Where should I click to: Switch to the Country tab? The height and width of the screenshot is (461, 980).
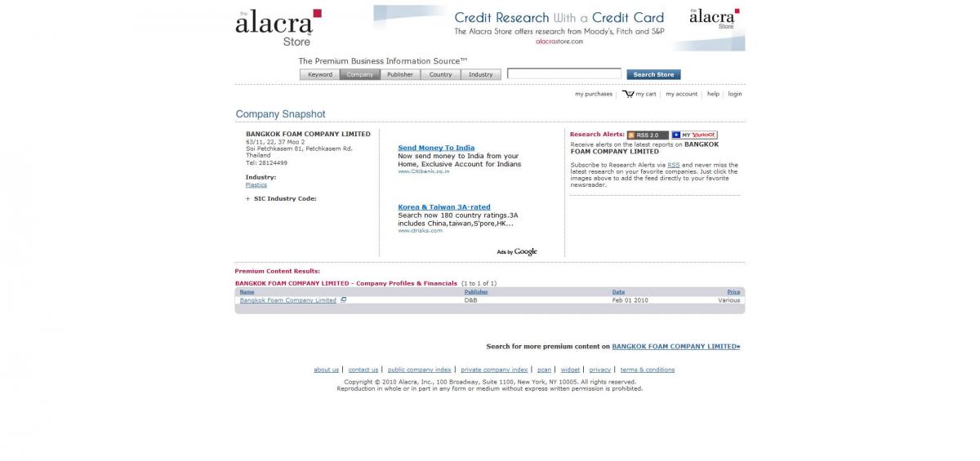tap(440, 74)
